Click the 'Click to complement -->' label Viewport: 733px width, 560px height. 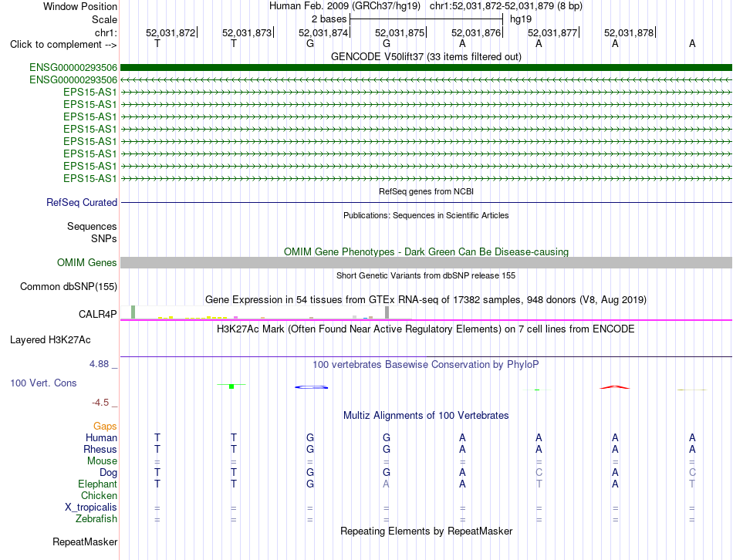(x=63, y=45)
